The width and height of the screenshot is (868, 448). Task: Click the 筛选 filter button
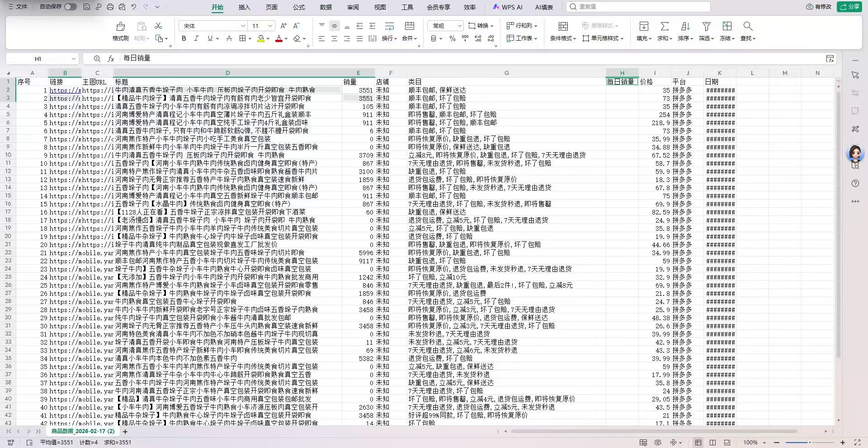(x=706, y=31)
